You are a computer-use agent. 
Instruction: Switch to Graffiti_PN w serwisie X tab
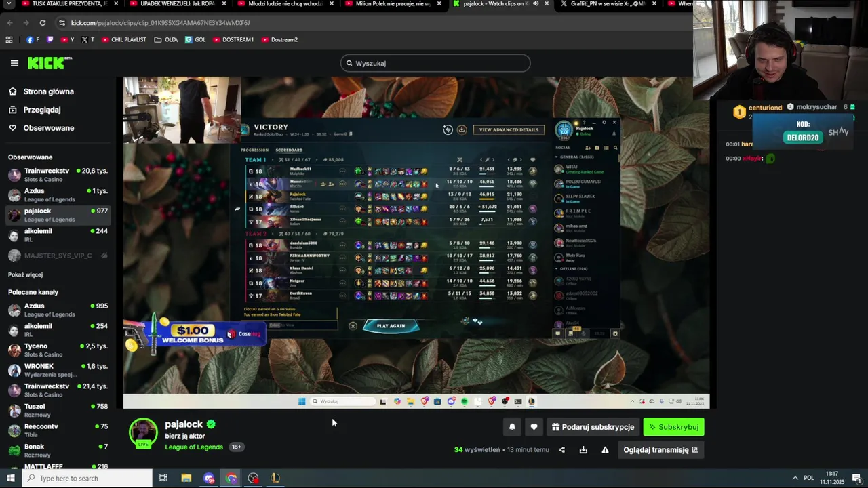(607, 3)
